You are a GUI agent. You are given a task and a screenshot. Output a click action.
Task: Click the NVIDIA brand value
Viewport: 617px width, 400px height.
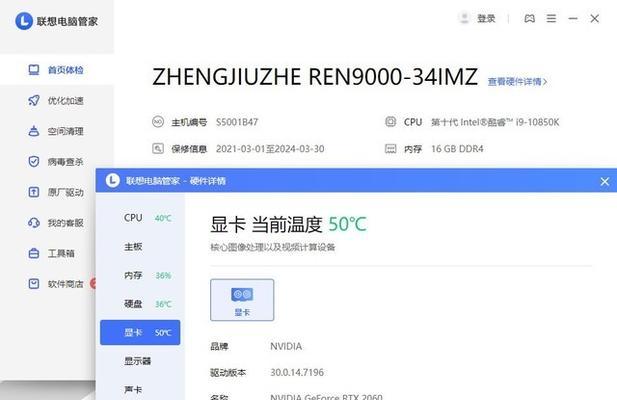286,346
